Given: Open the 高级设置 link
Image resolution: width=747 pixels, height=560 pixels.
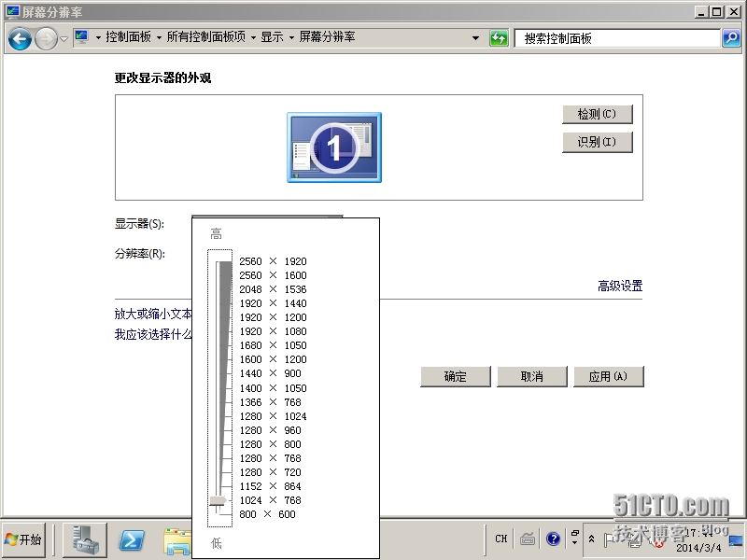Looking at the screenshot, I should tap(620, 286).
